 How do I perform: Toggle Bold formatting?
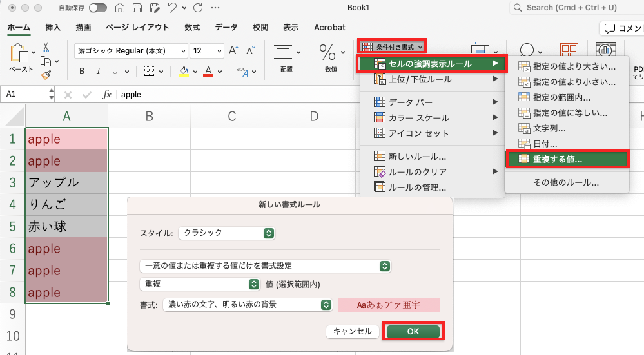(82, 72)
